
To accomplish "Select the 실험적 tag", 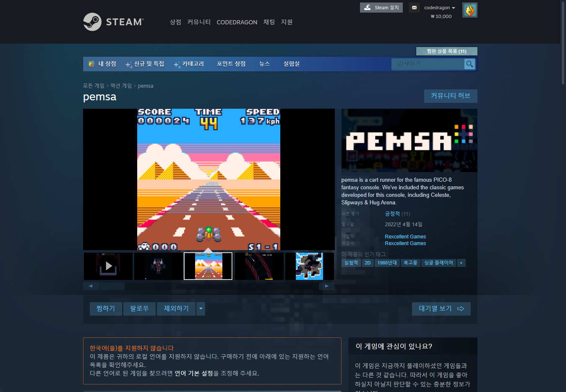I will pyautogui.click(x=351, y=263).
